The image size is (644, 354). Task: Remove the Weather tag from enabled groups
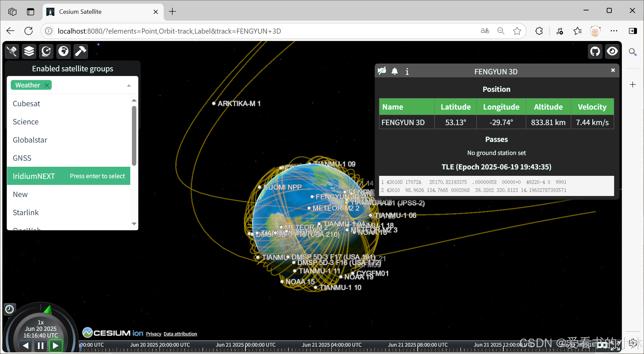[x=47, y=85]
